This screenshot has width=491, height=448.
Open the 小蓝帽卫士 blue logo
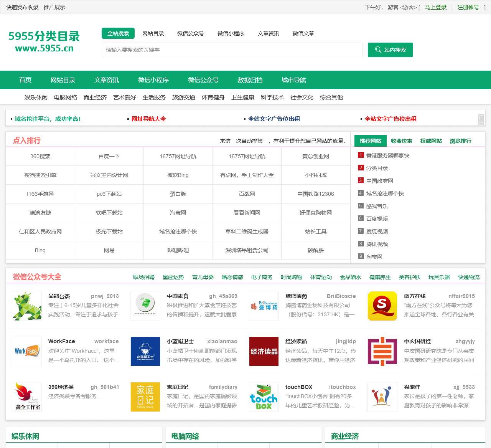click(145, 351)
